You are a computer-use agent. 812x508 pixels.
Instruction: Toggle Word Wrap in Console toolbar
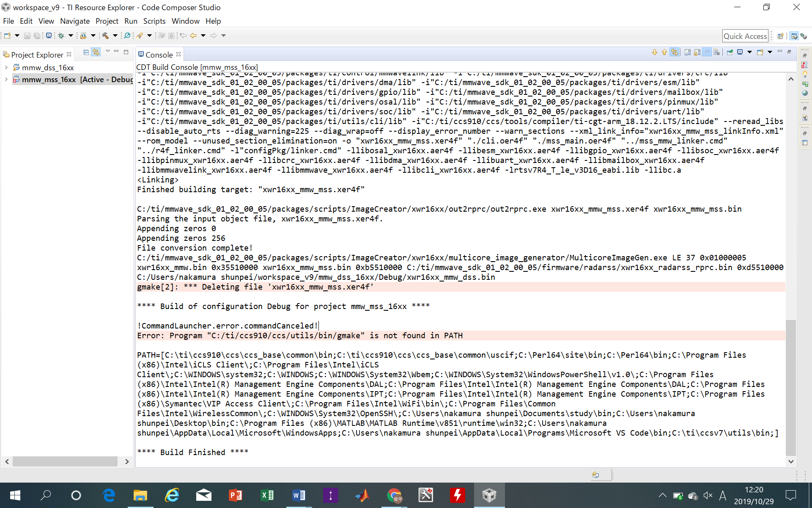tap(707, 52)
